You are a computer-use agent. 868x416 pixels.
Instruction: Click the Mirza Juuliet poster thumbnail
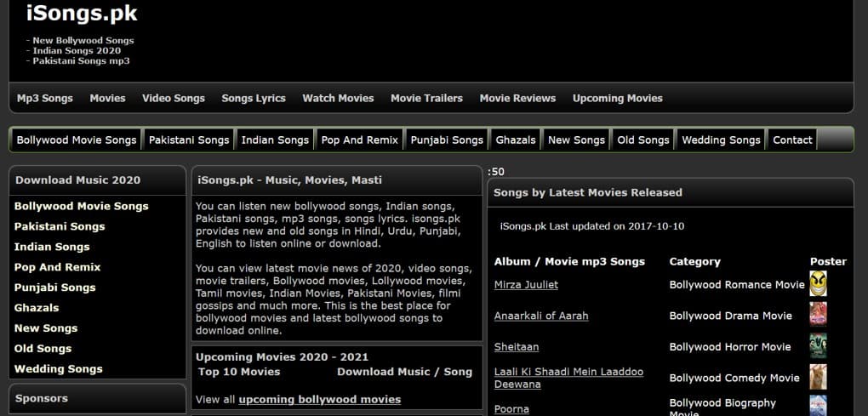[818, 284]
